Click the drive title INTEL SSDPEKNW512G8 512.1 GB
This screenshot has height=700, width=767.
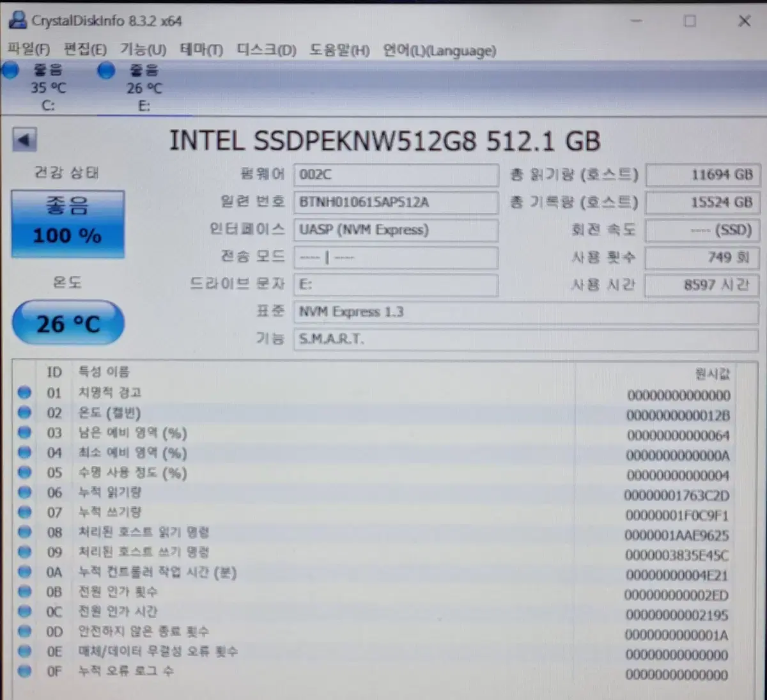(x=385, y=141)
